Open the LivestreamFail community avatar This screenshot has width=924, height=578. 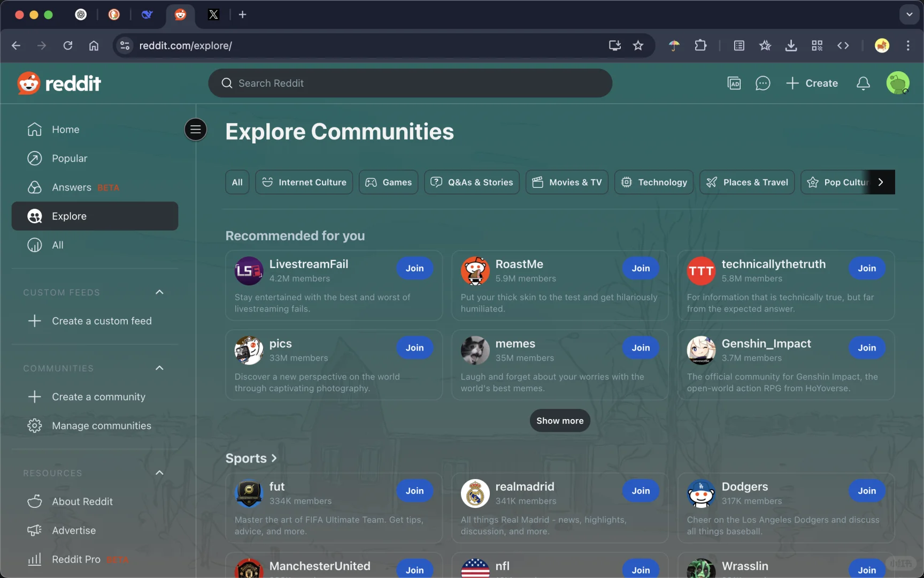249,271
